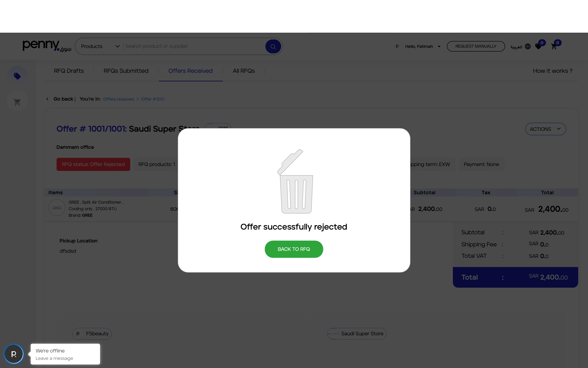Open the header tag offers icon
588x368 pixels.
[538, 46]
